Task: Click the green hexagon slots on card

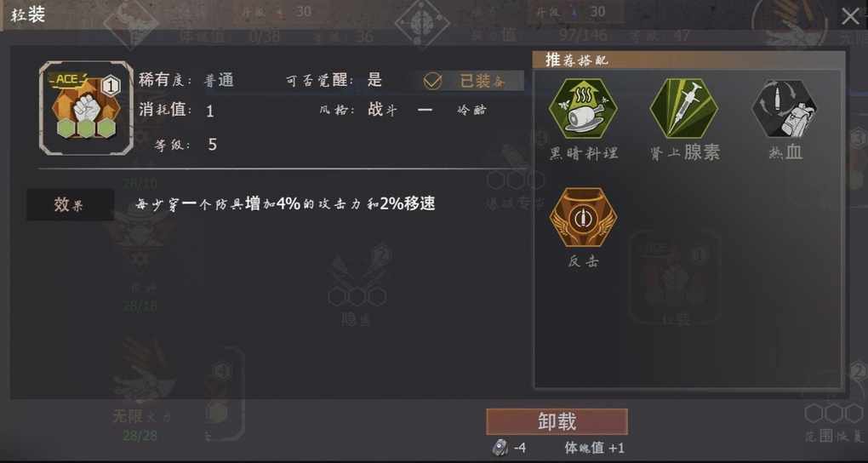Action: (x=86, y=129)
